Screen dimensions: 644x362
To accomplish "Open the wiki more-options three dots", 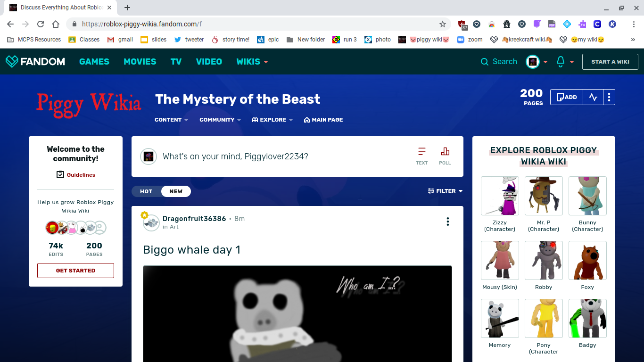I will pos(609,97).
